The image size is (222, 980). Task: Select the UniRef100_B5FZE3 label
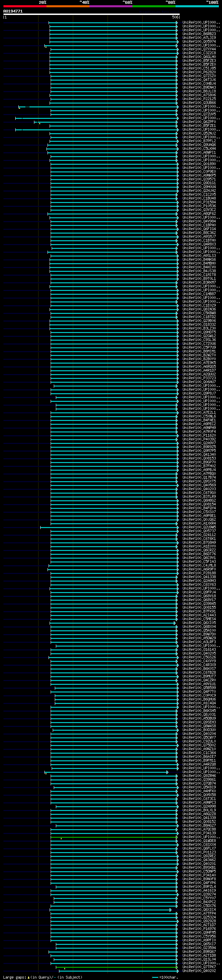pos(199,61)
